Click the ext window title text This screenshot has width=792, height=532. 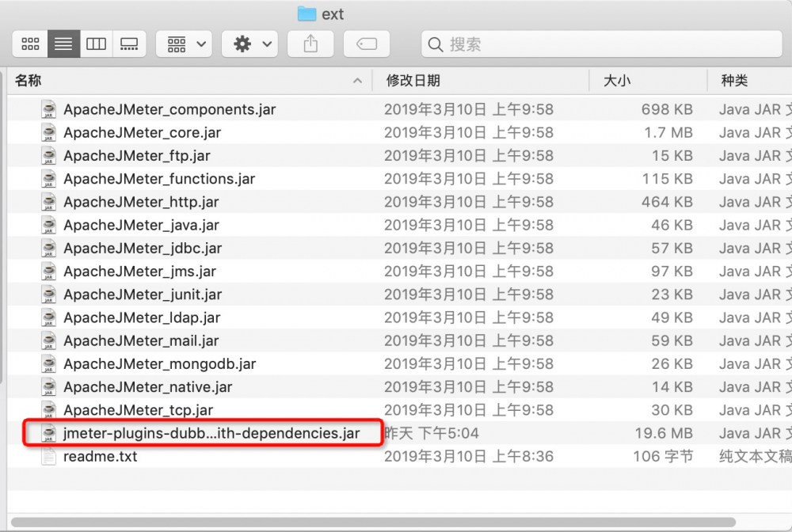click(x=333, y=14)
